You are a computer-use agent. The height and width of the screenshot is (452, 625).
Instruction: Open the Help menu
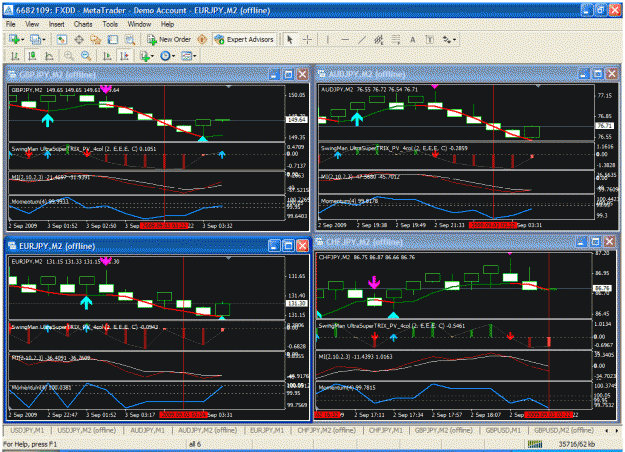167,24
